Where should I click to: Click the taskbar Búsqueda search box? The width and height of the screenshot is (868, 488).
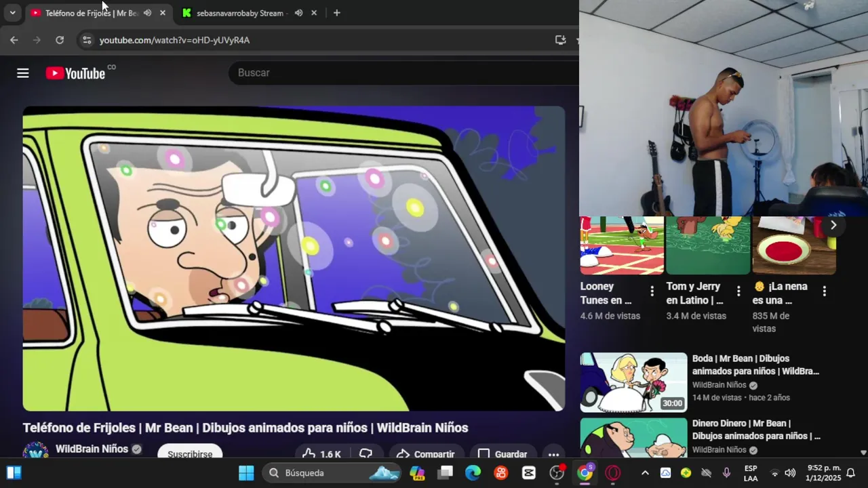(332, 473)
